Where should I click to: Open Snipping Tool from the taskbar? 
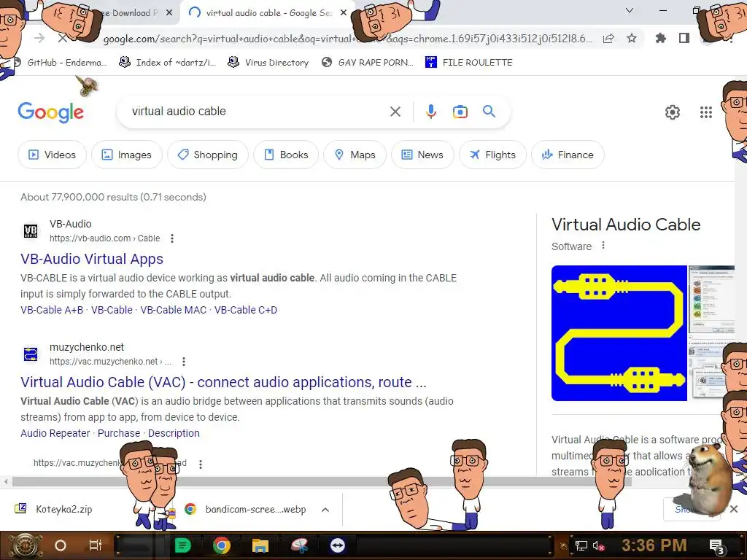299,545
